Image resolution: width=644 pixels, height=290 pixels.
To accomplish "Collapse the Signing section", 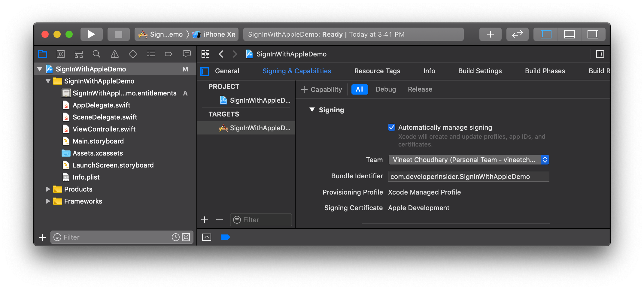I will point(312,110).
